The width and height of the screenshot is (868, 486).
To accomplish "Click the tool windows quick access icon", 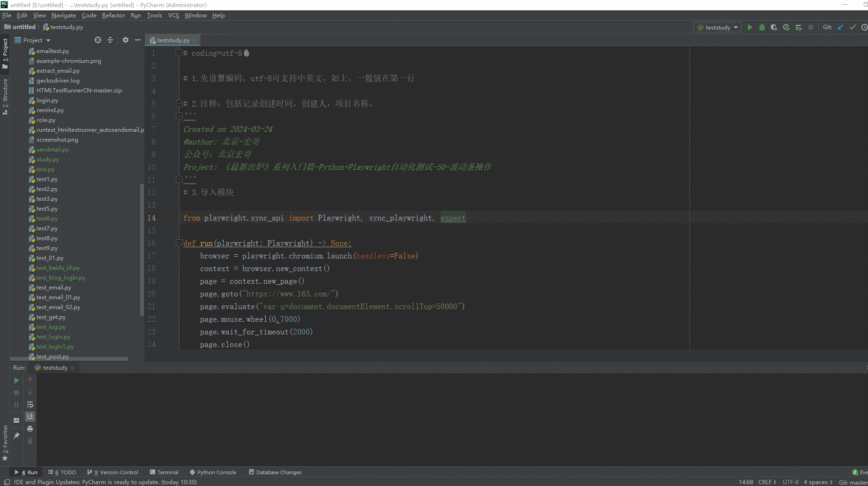I will pos(7,482).
